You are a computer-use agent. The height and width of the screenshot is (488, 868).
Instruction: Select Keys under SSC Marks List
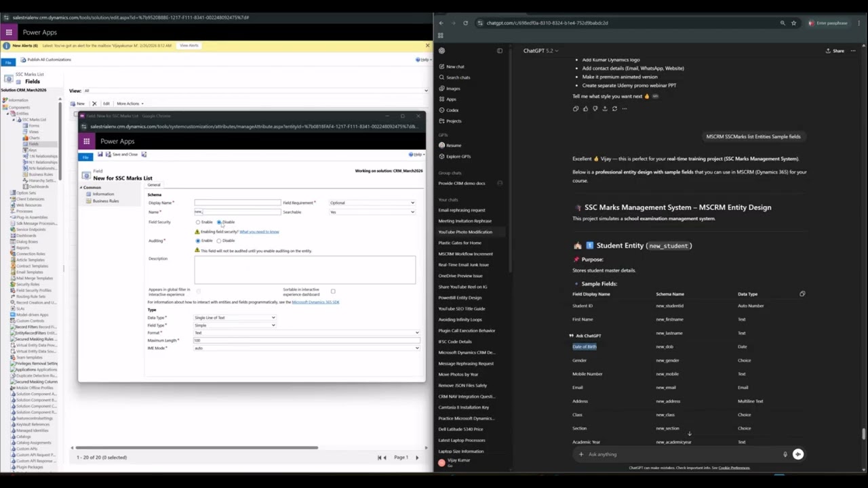click(32, 150)
